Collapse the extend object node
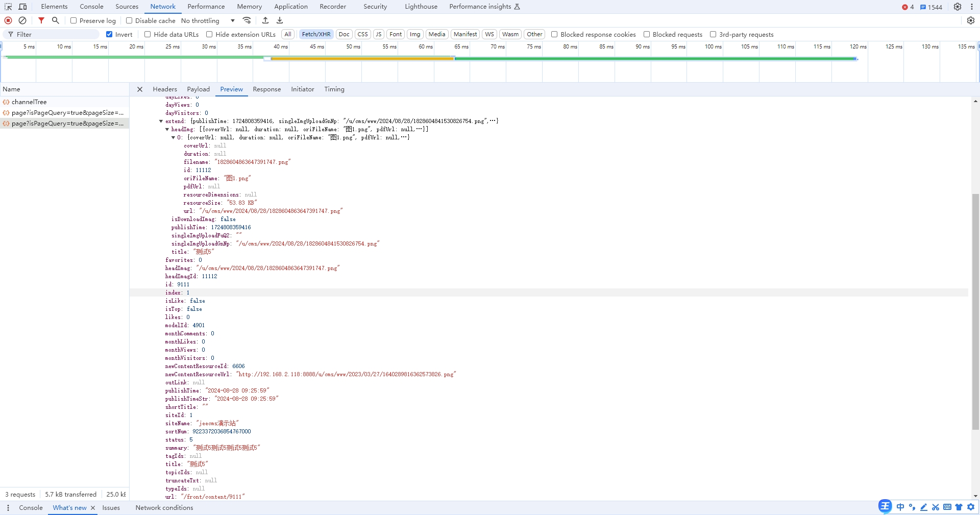This screenshot has width=980, height=515. pos(161,121)
